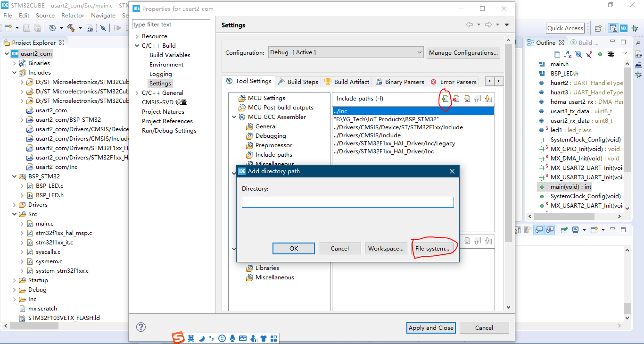644x344 pixels.
Task: Click the Resume debug toolbar icon
Action: 117,28
